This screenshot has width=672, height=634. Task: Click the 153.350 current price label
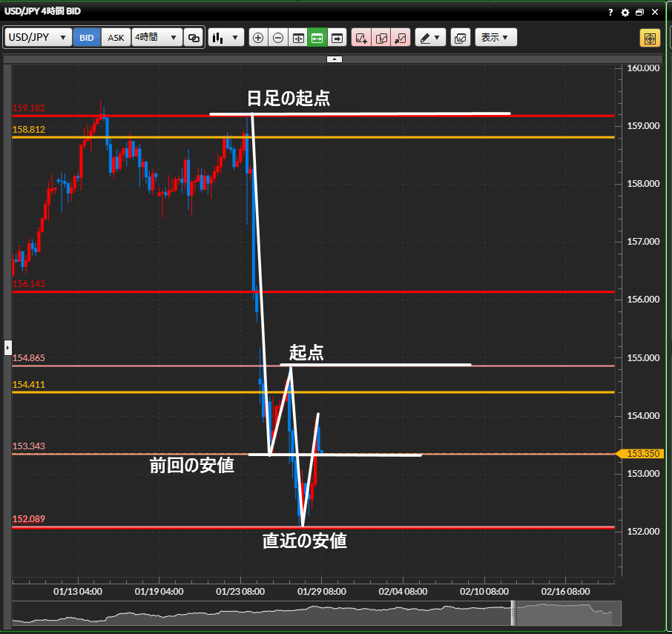pyautogui.click(x=644, y=453)
